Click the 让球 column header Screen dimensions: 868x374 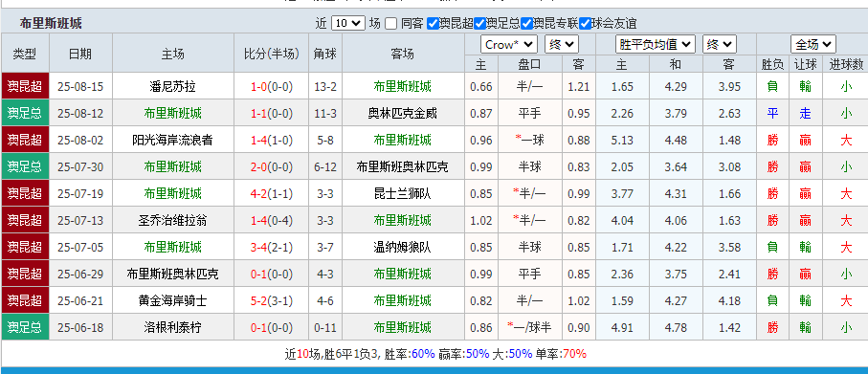tap(805, 64)
